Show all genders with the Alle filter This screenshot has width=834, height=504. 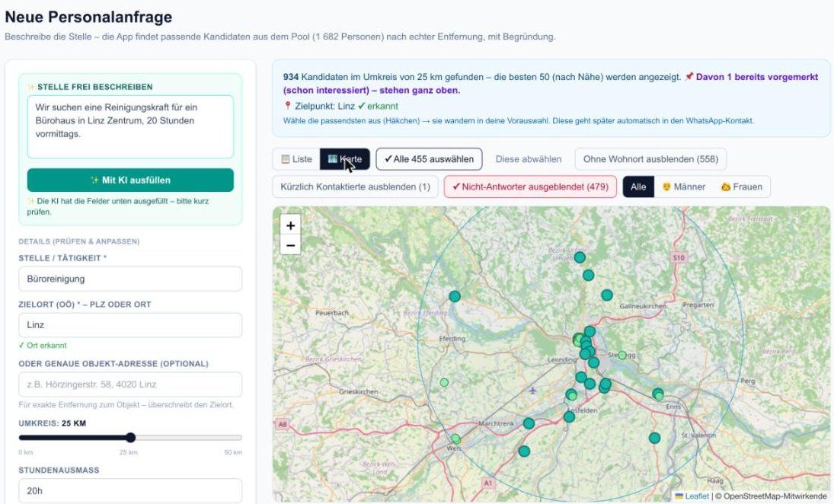[638, 187]
